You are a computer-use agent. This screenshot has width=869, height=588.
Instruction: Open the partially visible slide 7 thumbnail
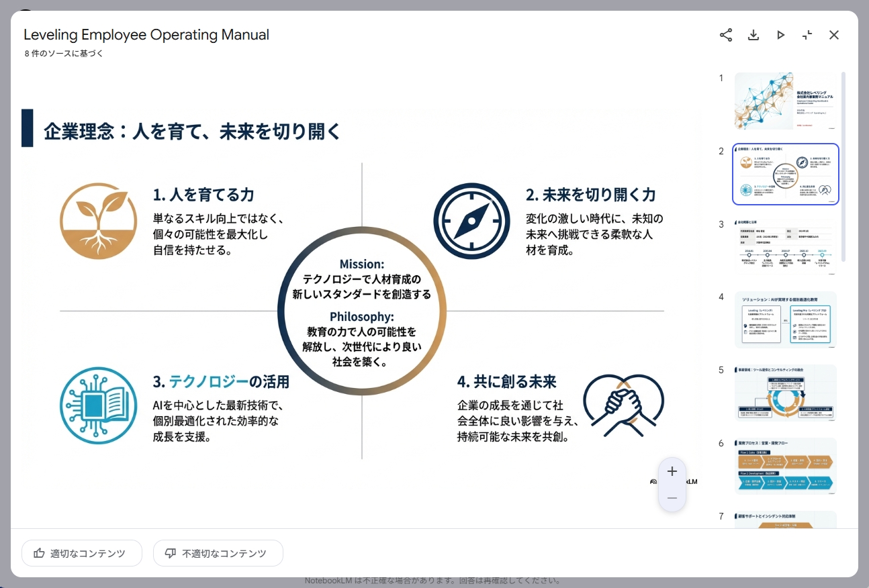[786, 520]
